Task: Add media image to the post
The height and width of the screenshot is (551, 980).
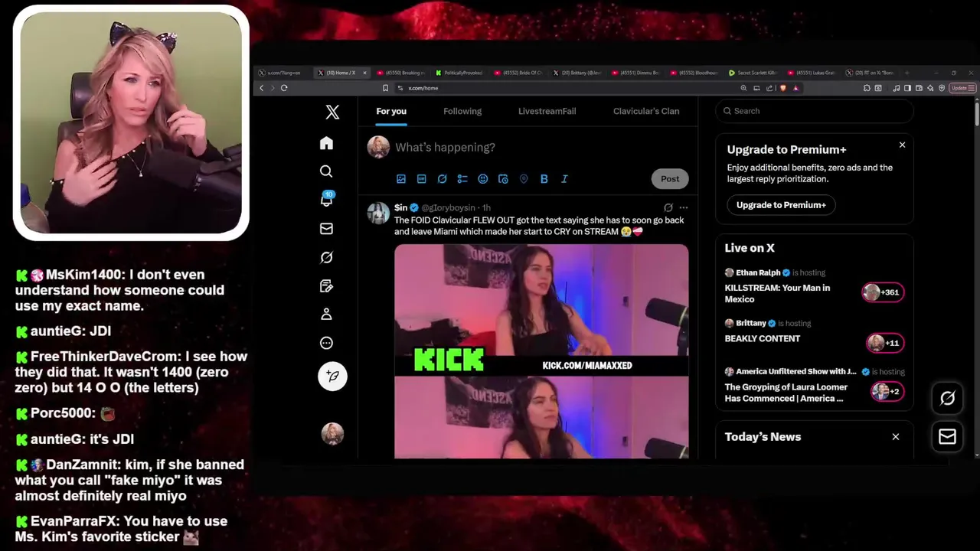Action: [400, 178]
